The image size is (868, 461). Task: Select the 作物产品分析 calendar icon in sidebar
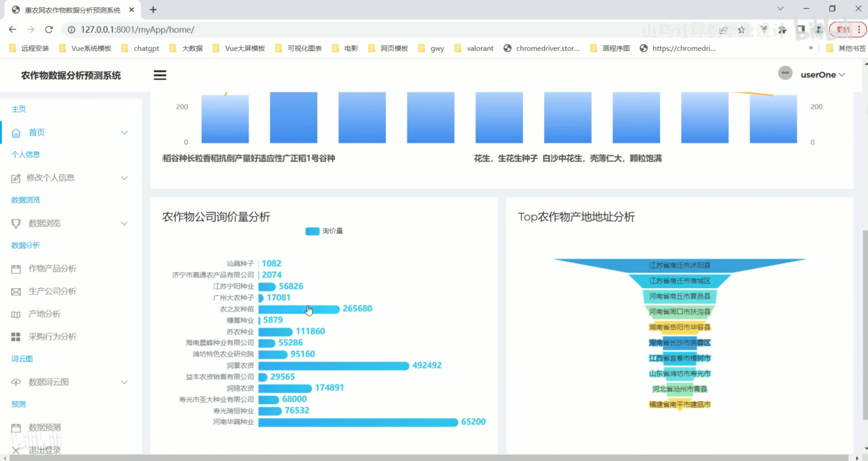(x=16, y=268)
